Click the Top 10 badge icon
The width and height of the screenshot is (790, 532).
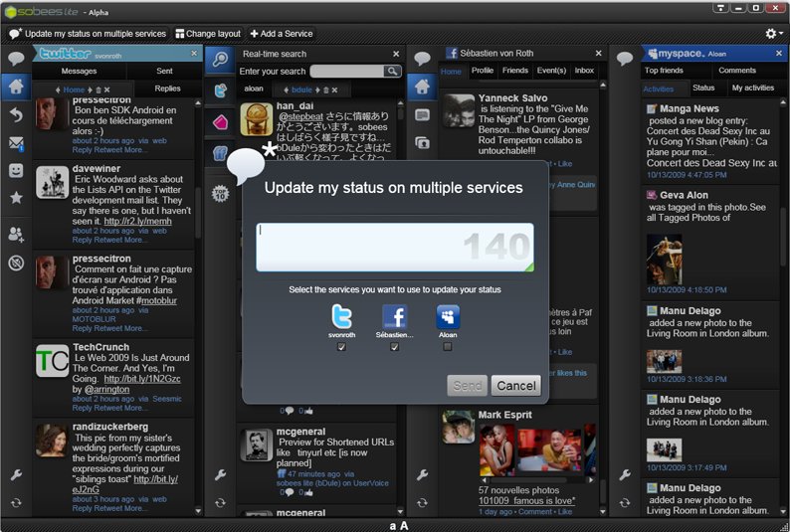pos(221,193)
